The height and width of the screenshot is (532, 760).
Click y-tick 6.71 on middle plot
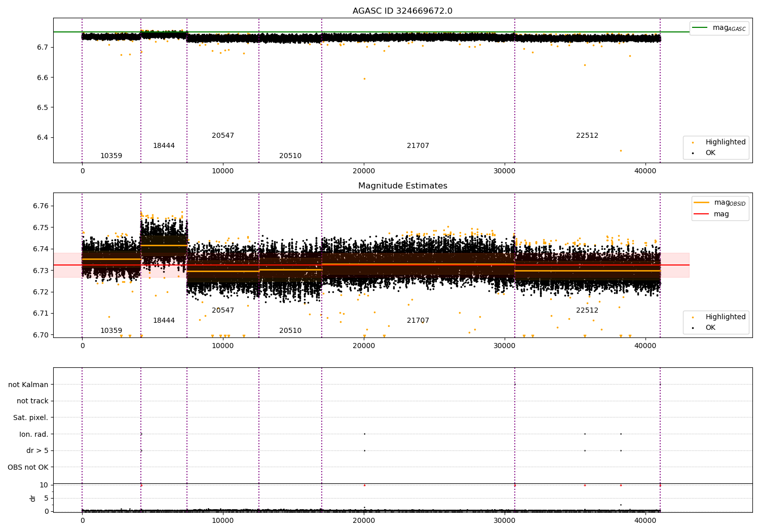click(41, 314)
